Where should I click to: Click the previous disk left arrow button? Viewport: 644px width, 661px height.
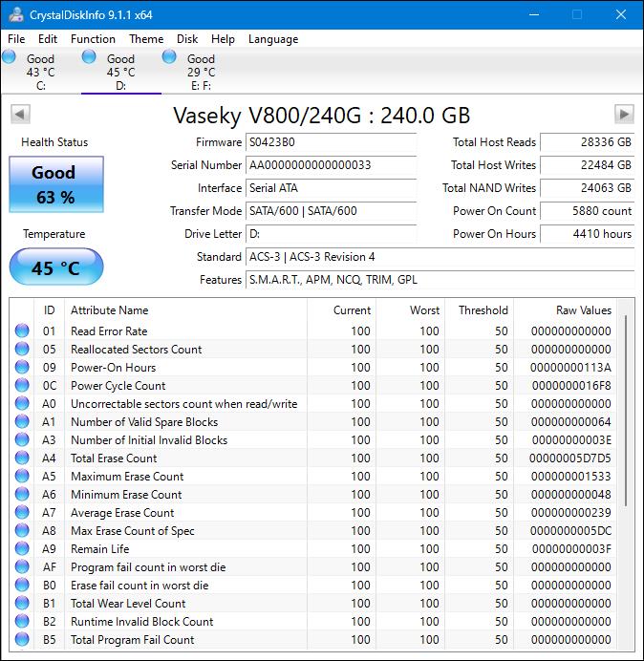[x=19, y=115]
